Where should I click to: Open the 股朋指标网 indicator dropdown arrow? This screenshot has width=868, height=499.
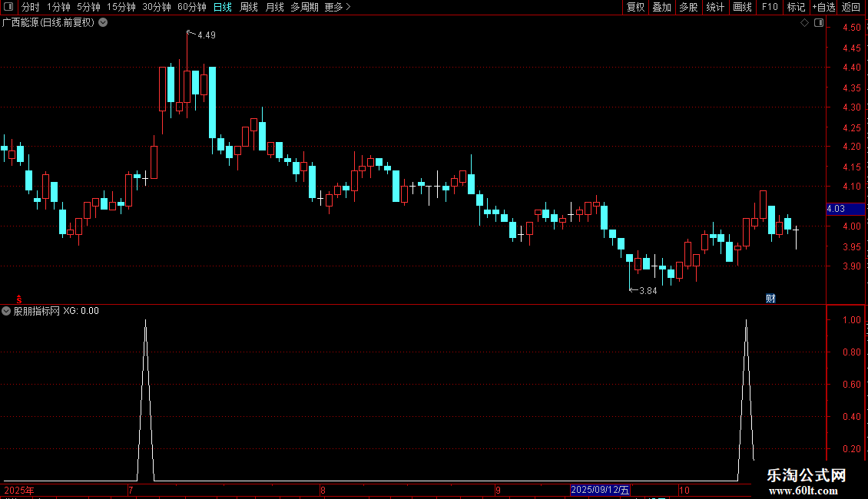tap(6, 311)
